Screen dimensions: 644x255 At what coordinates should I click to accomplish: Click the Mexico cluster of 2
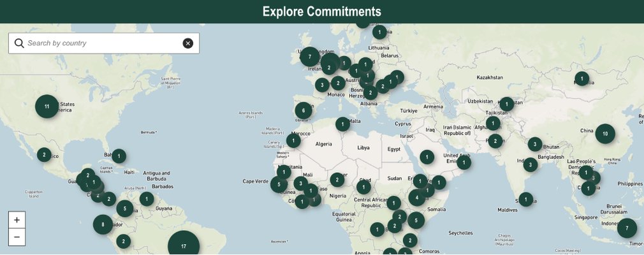[x=43, y=154]
